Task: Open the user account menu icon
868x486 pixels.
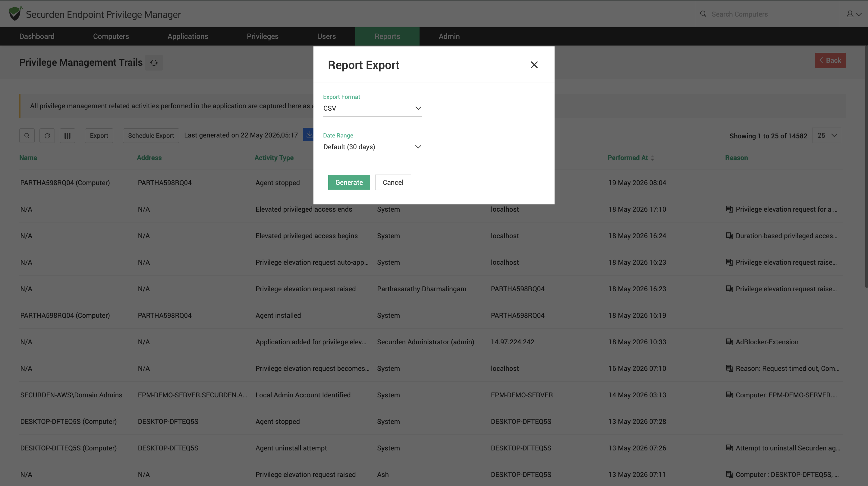Action: (x=854, y=14)
